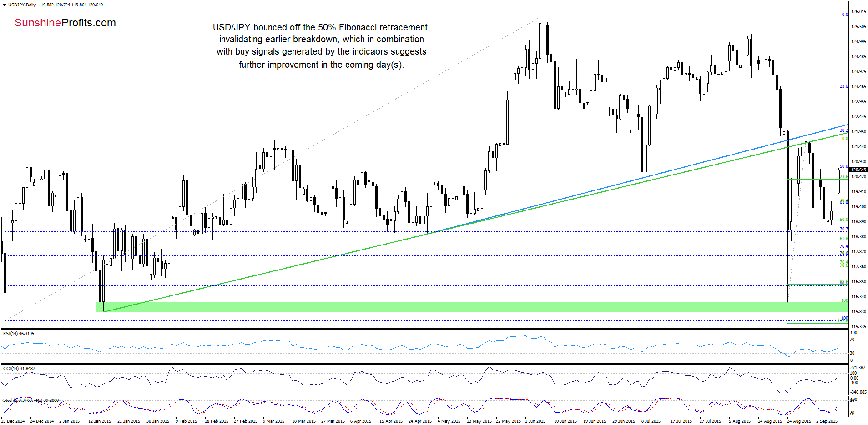Image resolution: width=868 pixels, height=425 pixels.
Task: Click the 117.870 price axis label
Action: 858,252
